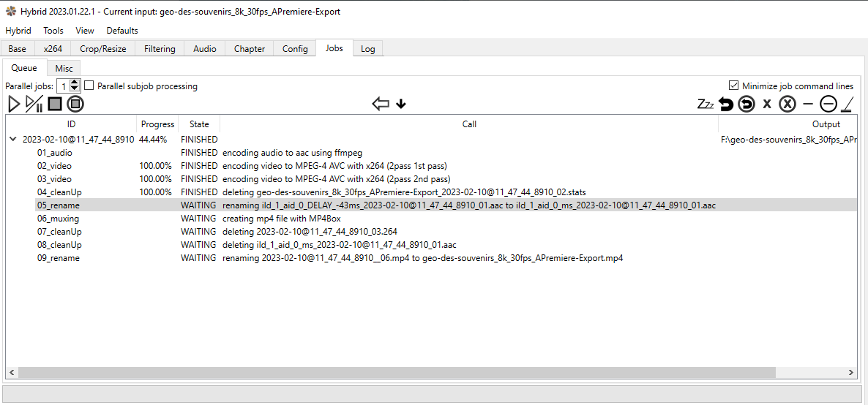Open the Misc sub-tab

tap(64, 68)
